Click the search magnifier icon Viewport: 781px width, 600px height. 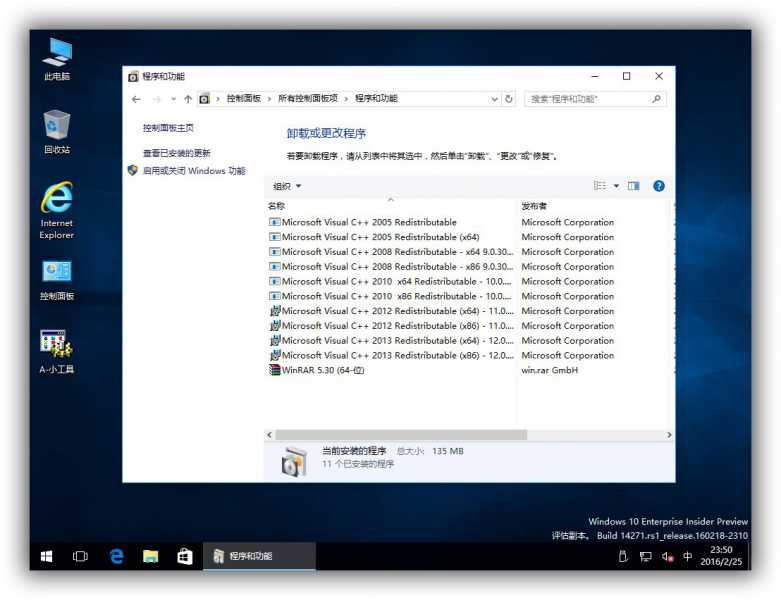tap(656, 99)
